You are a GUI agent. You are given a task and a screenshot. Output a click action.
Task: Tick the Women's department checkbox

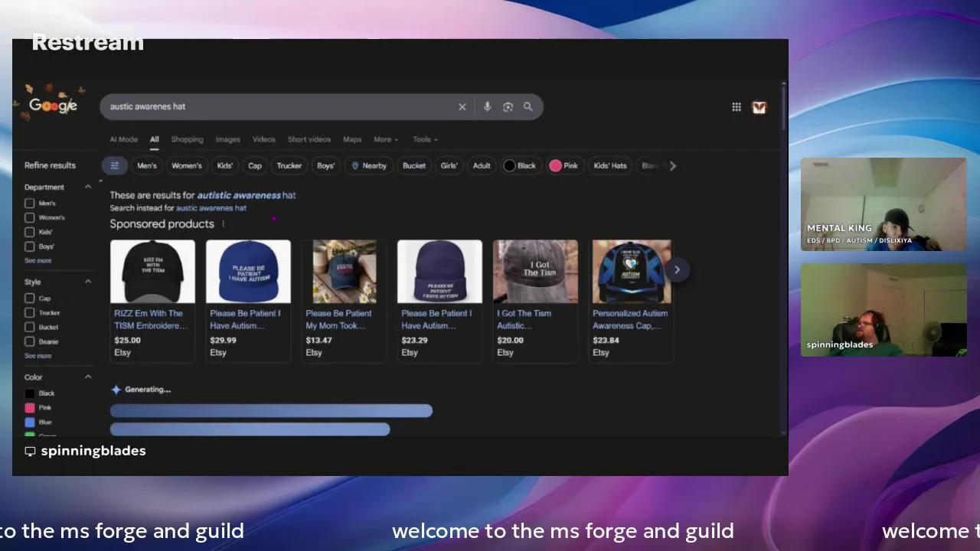coord(29,218)
